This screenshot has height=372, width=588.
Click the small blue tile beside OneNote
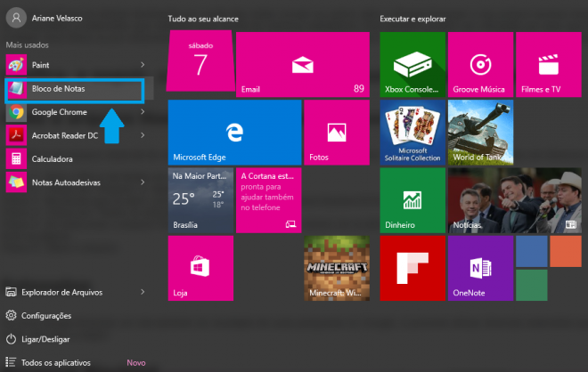tap(531, 251)
